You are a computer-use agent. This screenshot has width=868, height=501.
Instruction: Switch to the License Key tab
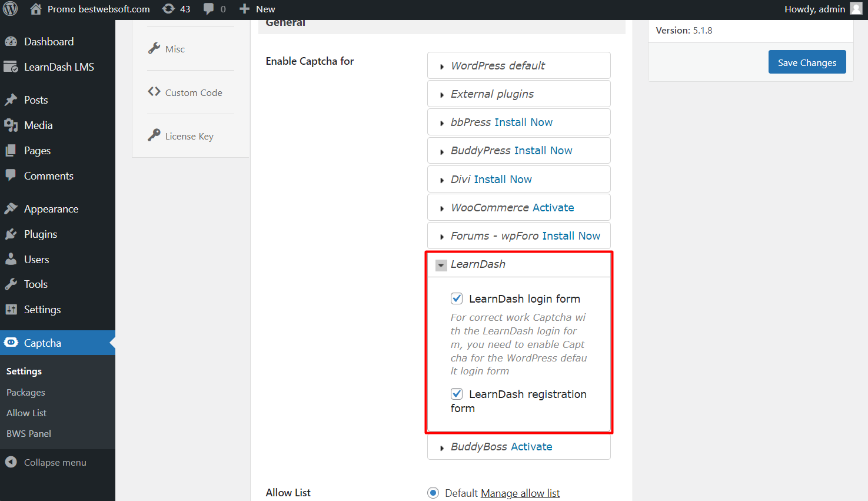[189, 136]
